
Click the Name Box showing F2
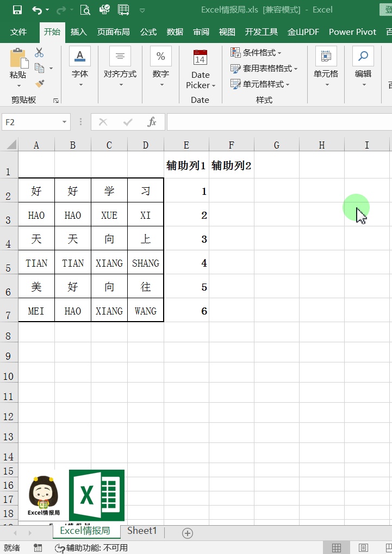pyautogui.click(x=31, y=122)
